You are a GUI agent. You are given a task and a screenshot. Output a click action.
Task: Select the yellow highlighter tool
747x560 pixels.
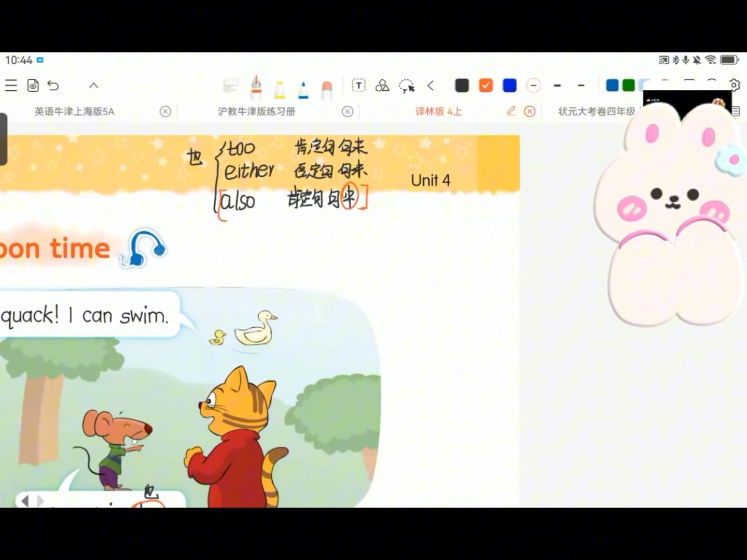280,89
